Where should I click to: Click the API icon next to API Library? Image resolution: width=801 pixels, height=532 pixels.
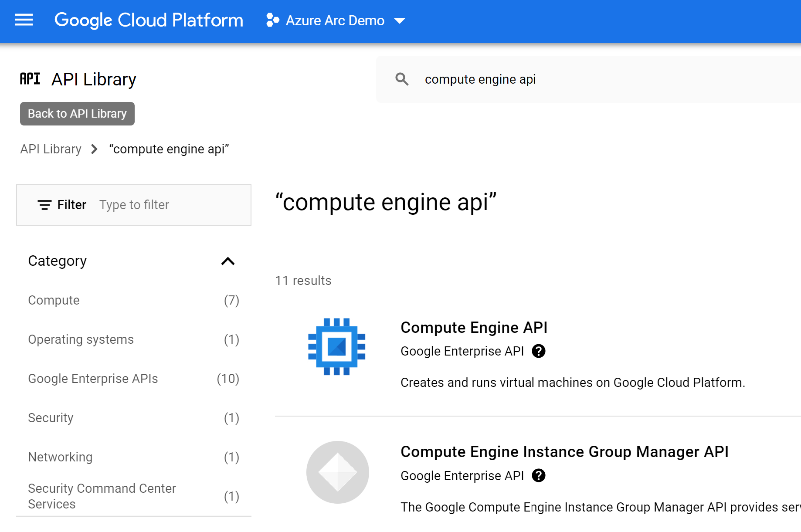30,79
